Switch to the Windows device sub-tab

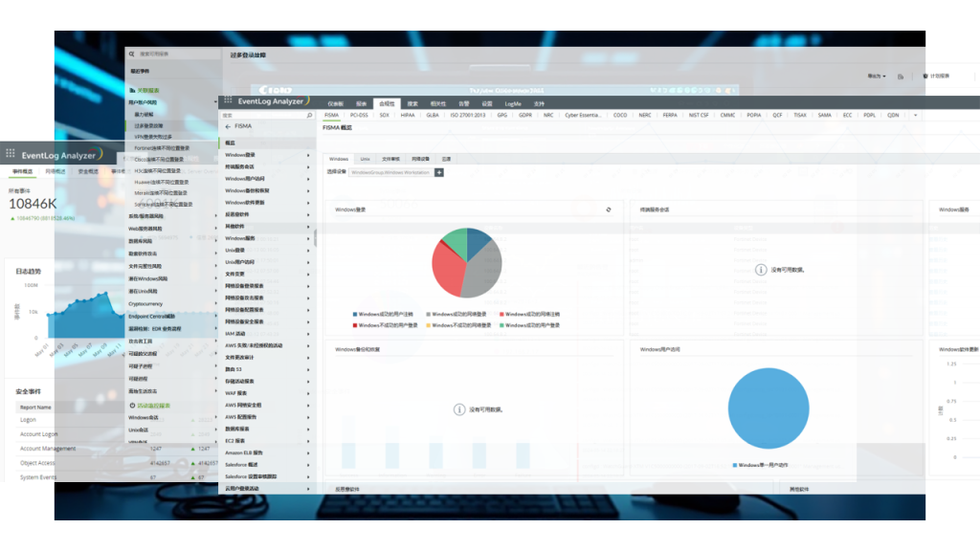339,160
